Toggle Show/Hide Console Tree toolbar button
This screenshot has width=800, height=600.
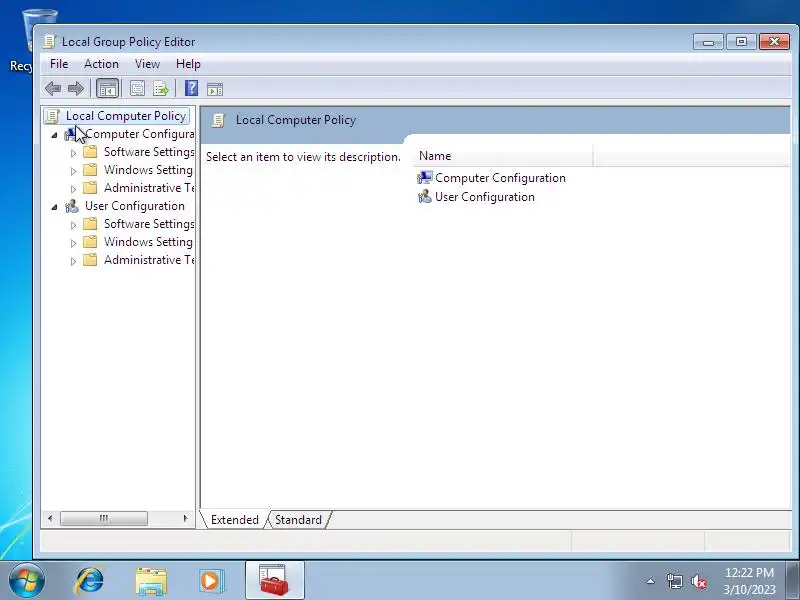[108, 89]
